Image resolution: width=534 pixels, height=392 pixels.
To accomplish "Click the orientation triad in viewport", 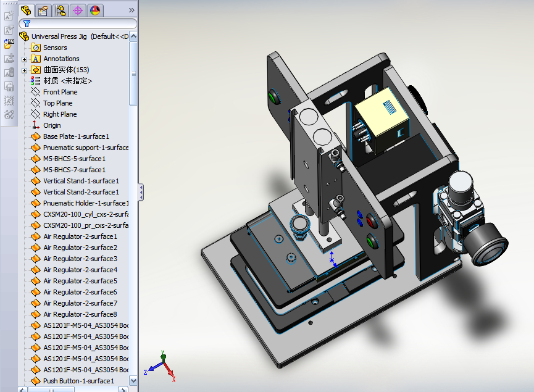I will (160, 367).
